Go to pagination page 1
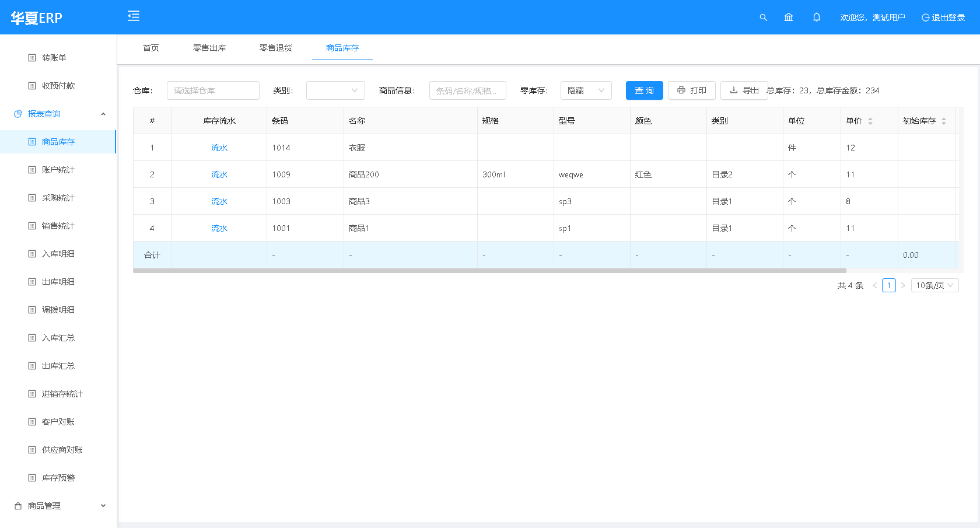 [889, 285]
